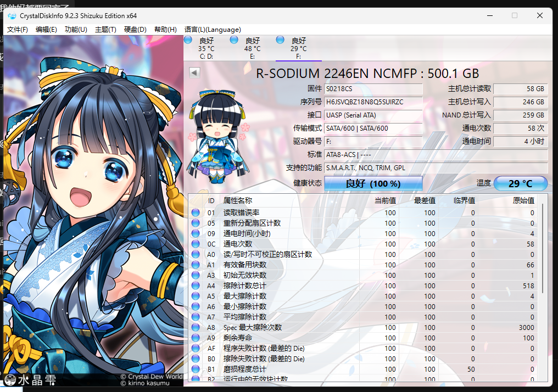The height and width of the screenshot is (392, 558).
Task: Click the standard field ATA8-ACS
Action: tap(436, 155)
